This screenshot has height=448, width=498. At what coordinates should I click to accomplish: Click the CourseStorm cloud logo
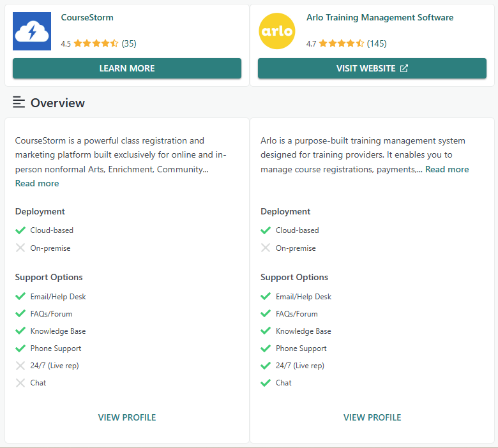pyautogui.click(x=32, y=31)
